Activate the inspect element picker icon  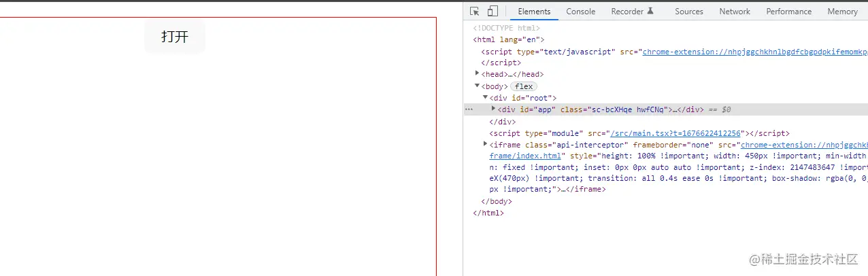pos(475,12)
